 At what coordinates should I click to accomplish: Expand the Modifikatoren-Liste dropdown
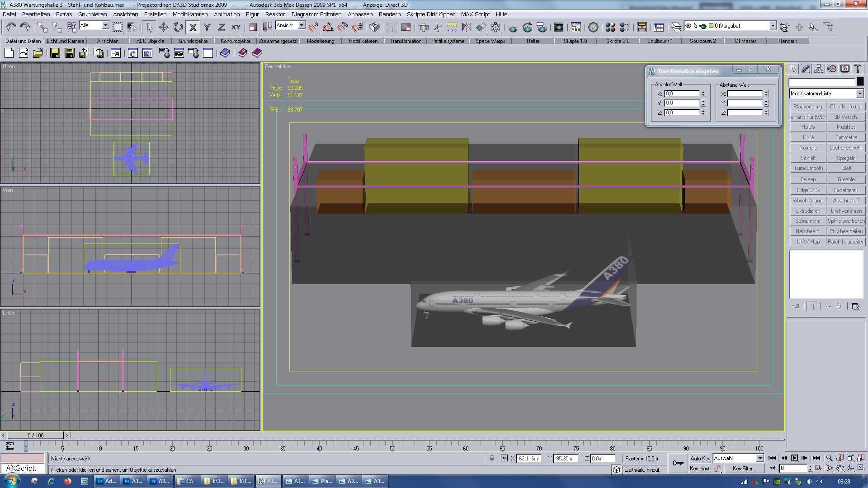point(859,94)
